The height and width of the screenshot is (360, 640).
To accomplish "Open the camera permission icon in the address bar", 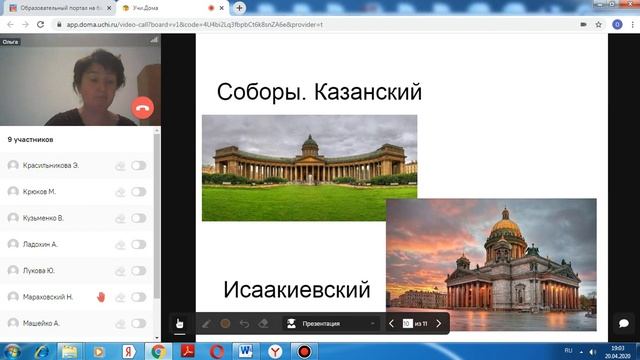I will tap(584, 24).
